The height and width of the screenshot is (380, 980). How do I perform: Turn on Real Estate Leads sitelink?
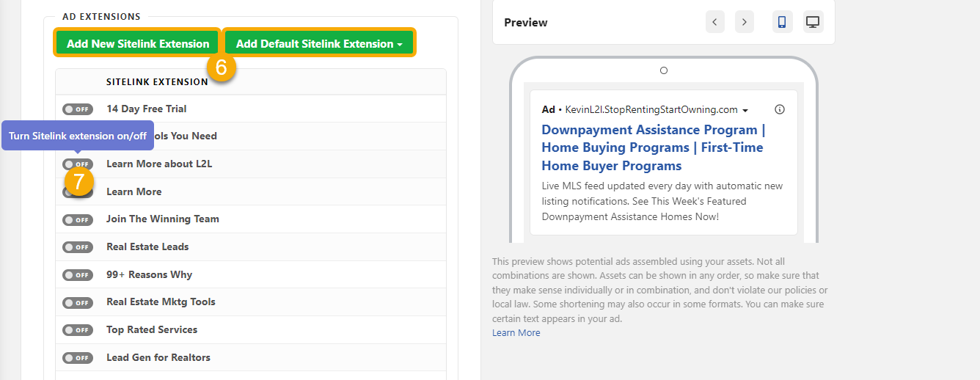78,247
